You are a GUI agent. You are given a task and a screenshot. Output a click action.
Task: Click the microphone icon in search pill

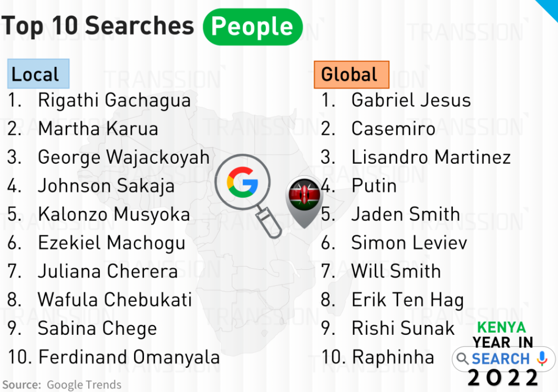pos(542,359)
